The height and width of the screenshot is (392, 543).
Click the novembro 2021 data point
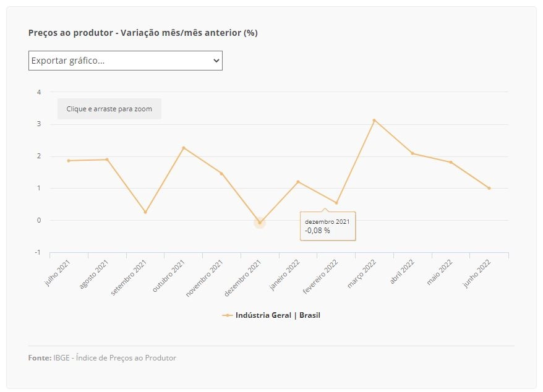tap(221, 174)
